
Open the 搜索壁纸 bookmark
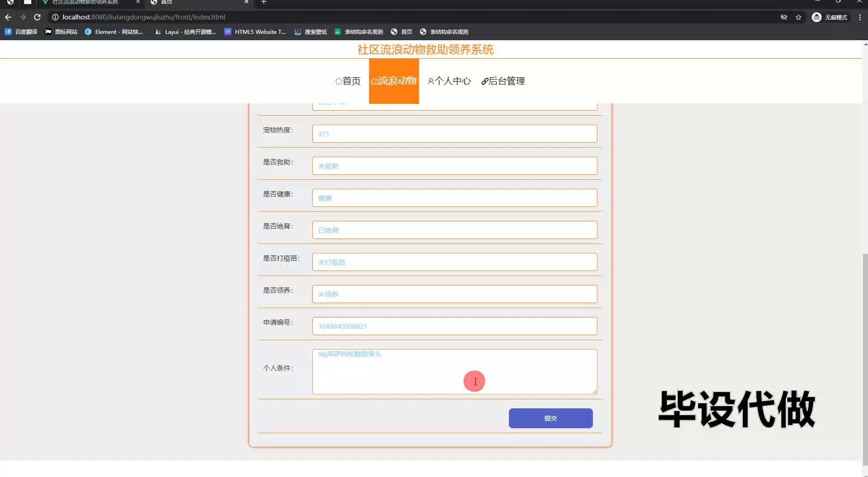311,32
